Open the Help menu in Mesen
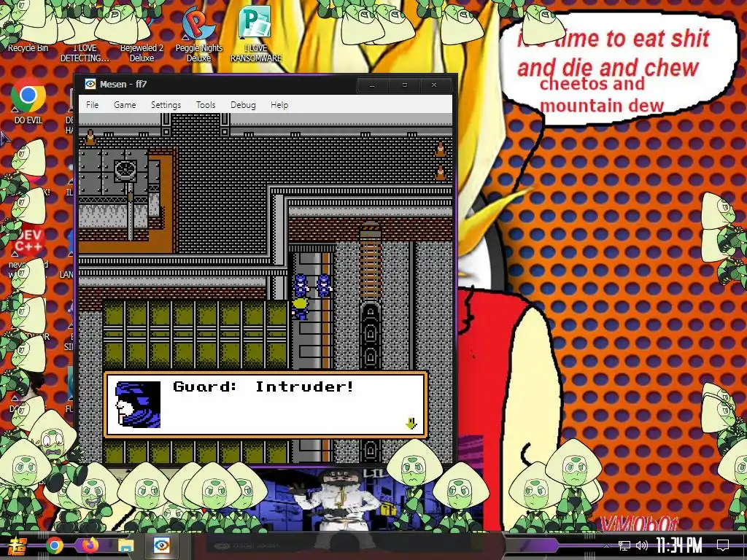Image resolution: width=747 pixels, height=560 pixels. click(x=279, y=105)
